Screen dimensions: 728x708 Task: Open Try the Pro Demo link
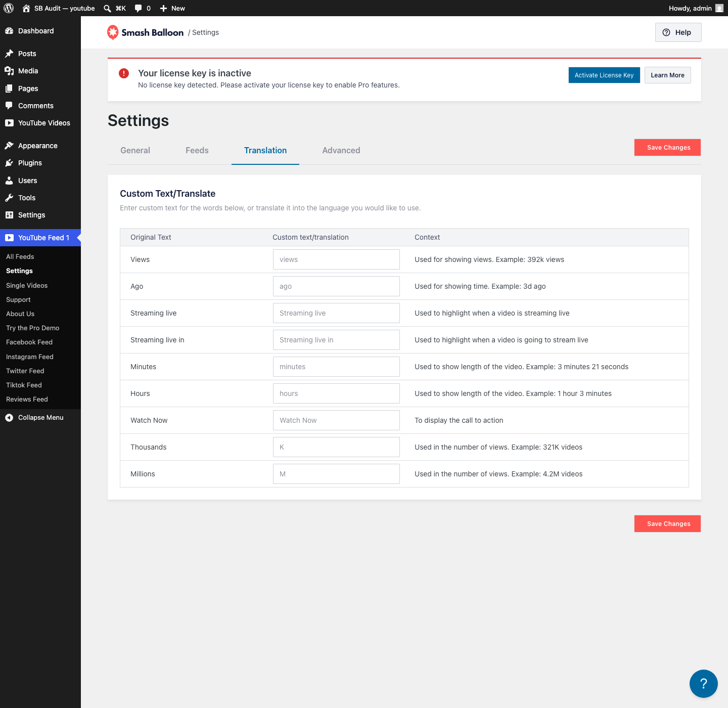pyautogui.click(x=33, y=328)
